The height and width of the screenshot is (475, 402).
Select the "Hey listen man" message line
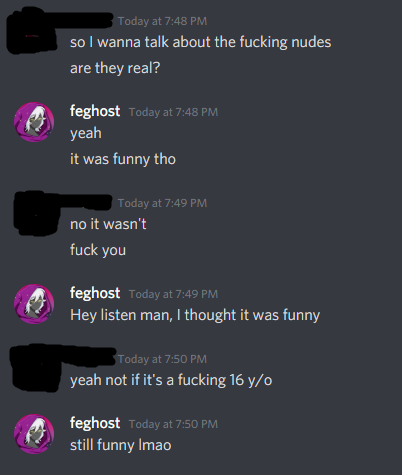tap(195, 315)
